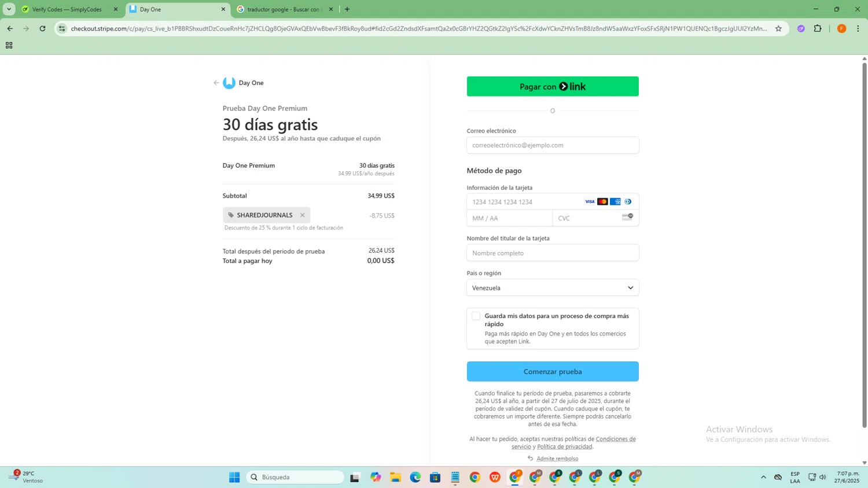
Task: Show hidden system tray icons chevron
Action: pyautogui.click(x=763, y=477)
